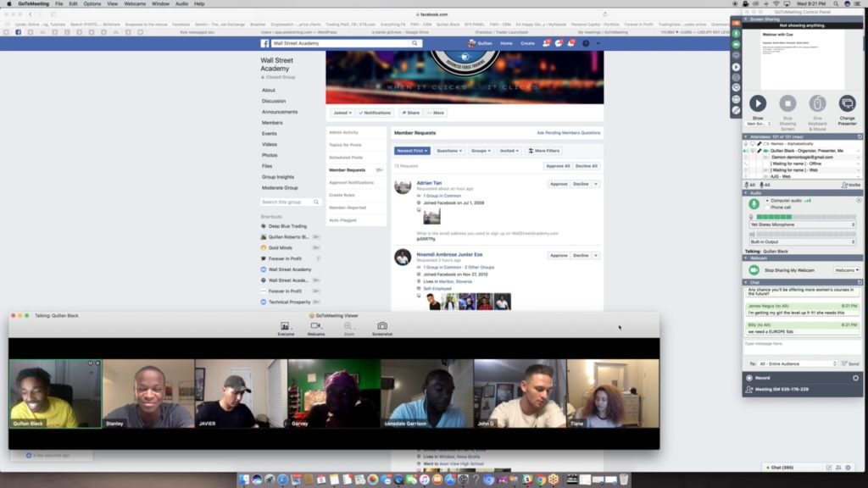Image resolution: width=868 pixels, height=488 pixels.
Task: Click the side grab-tab screen share icon
Action: click(x=736, y=55)
